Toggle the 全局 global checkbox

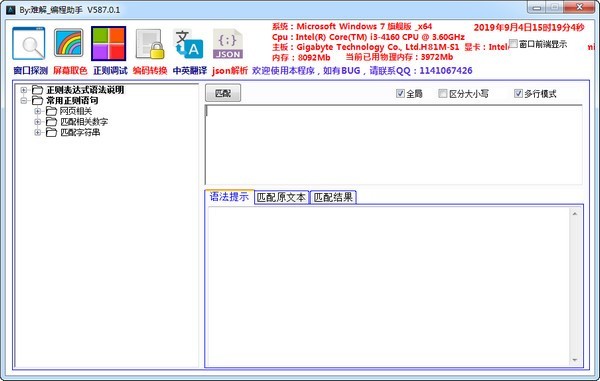click(x=400, y=93)
